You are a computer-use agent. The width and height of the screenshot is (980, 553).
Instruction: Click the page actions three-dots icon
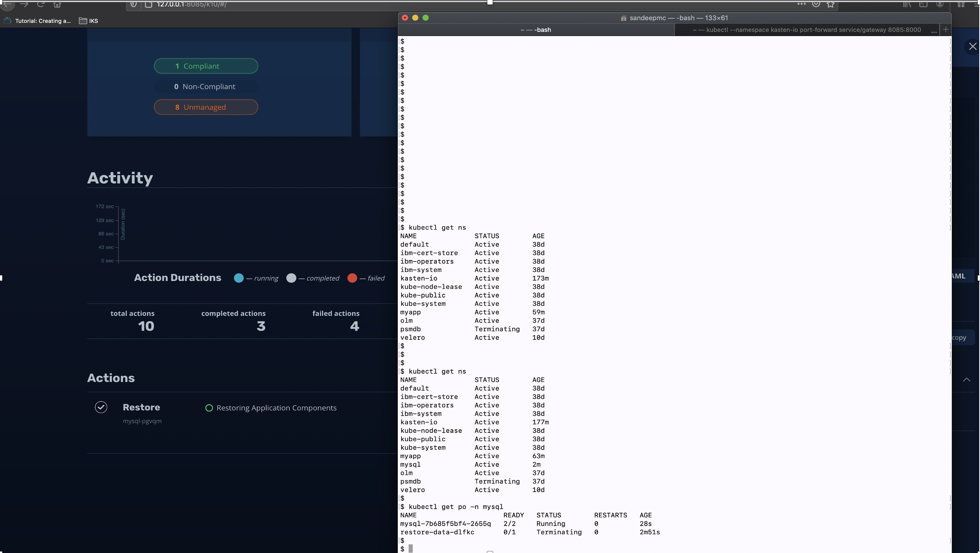tap(801, 4)
